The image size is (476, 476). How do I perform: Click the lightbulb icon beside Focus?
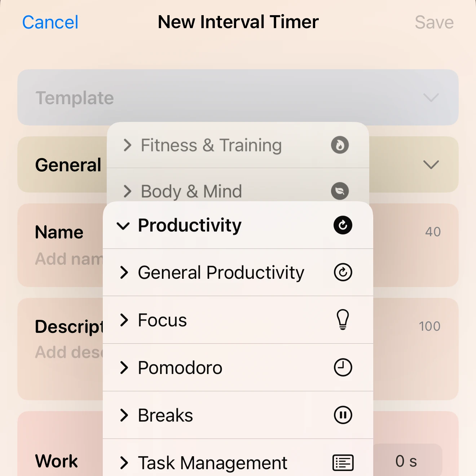click(343, 319)
